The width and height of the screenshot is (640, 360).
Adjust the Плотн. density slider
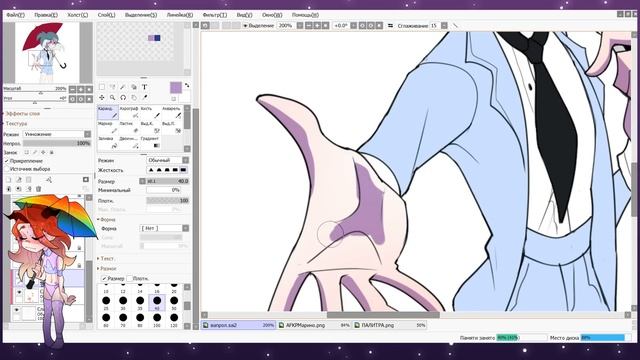point(167,200)
